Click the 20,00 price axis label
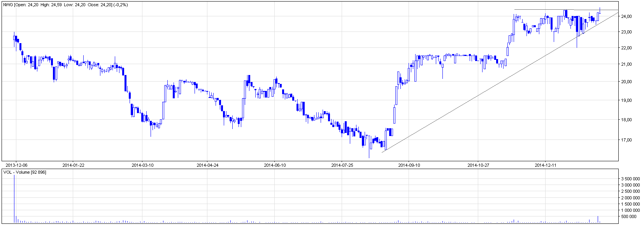Screen dimensions: 644x225 (x=626, y=82)
